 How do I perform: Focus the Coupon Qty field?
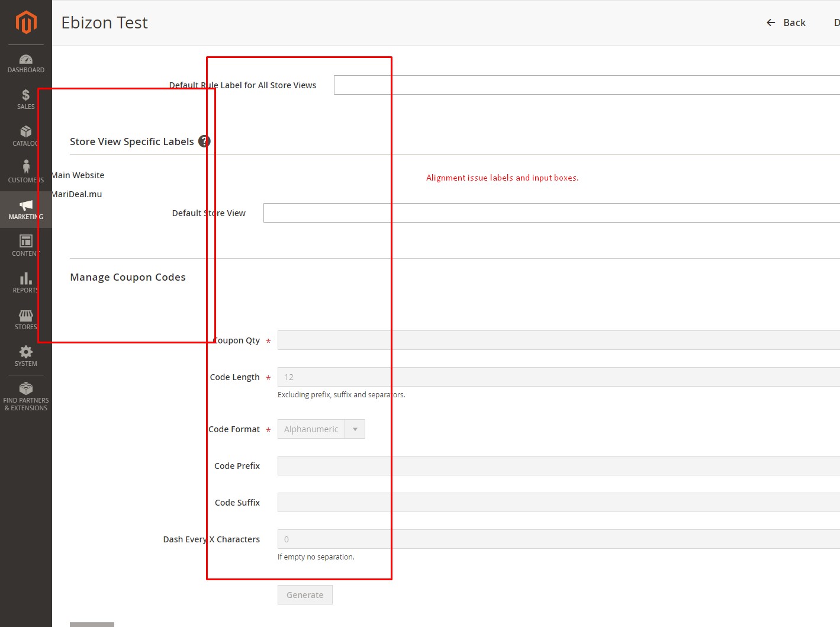[355, 339]
